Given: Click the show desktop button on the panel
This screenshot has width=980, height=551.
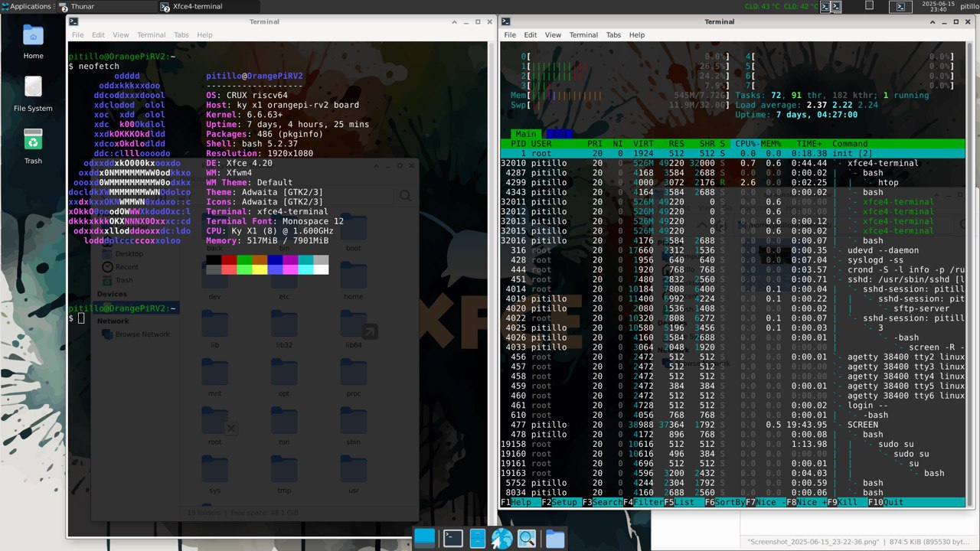Looking at the screenshot, I should pyautogui.click(x=424, y=538).
